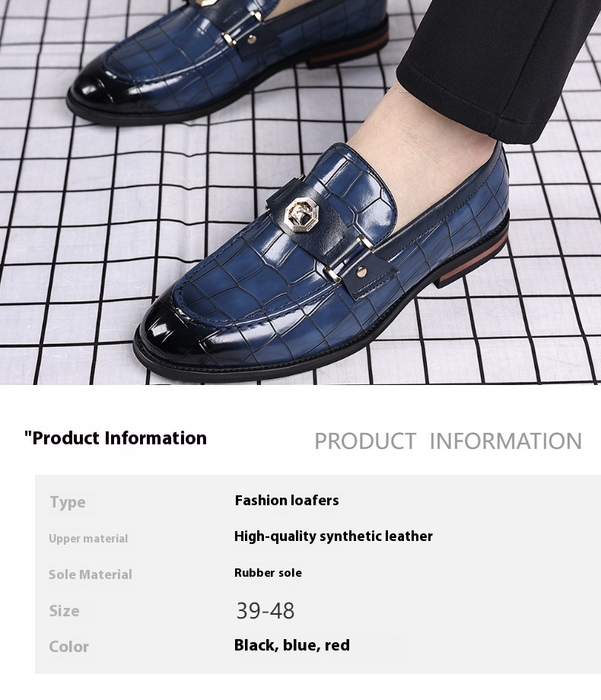Select the "Rubber sole" value
Viewport: 601px width, 700px height.
click(268, 573)
